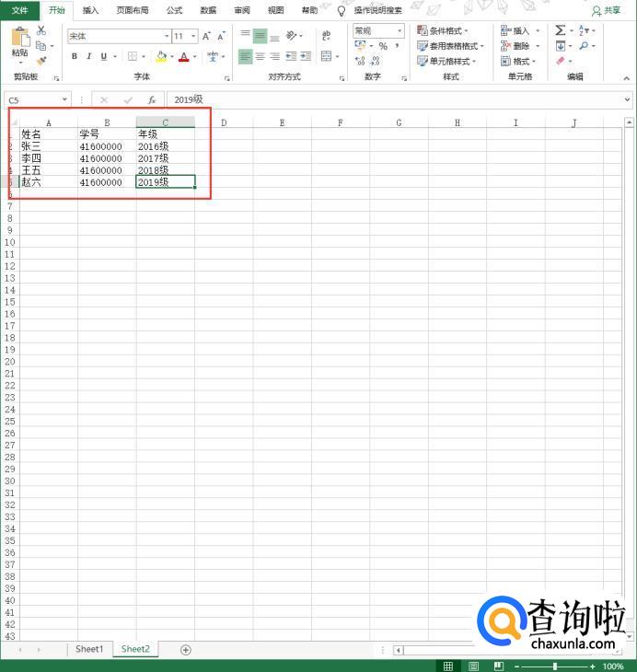Click the Format Painter brush icon
The image size is (637, 672).
tap(41, 61)
